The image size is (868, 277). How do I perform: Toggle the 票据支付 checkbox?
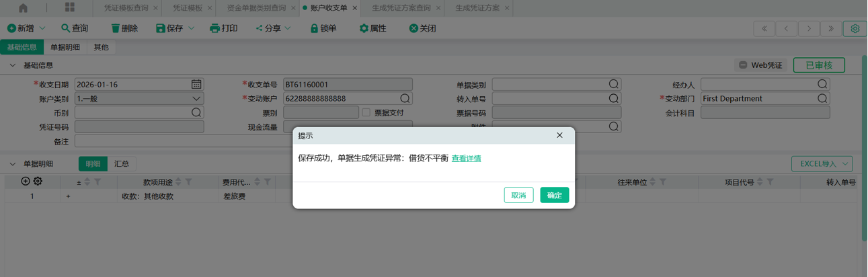(366, 113)
